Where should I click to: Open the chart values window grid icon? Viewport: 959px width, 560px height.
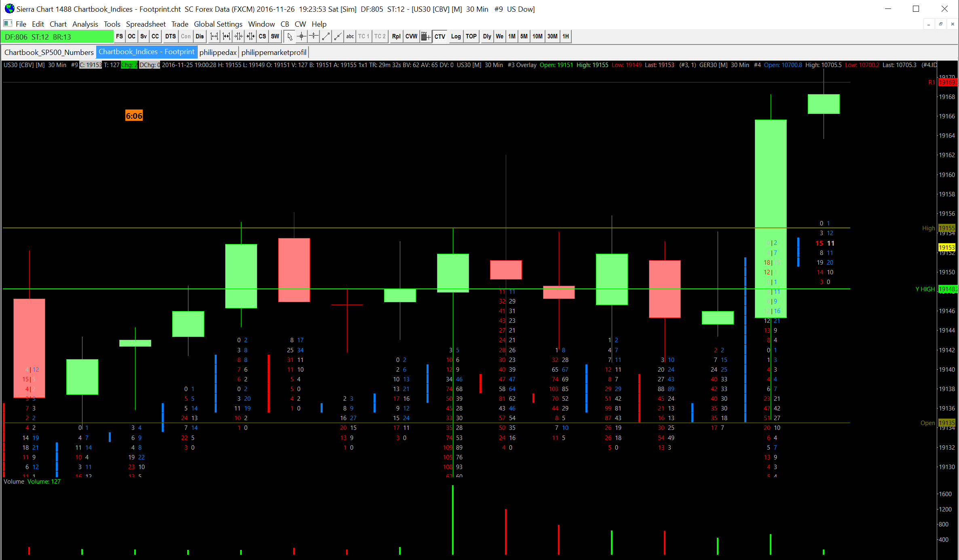point(425,36)
